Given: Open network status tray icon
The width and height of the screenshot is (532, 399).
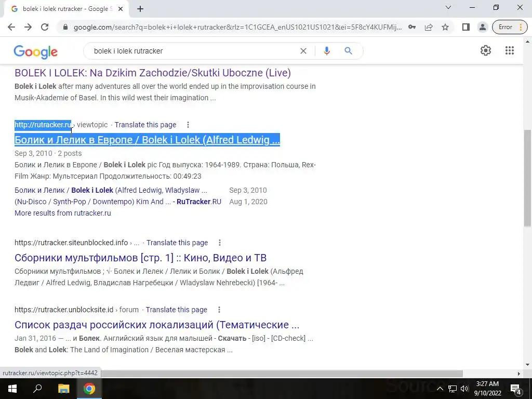Looking at the screenshot, I should click(453, 389).
